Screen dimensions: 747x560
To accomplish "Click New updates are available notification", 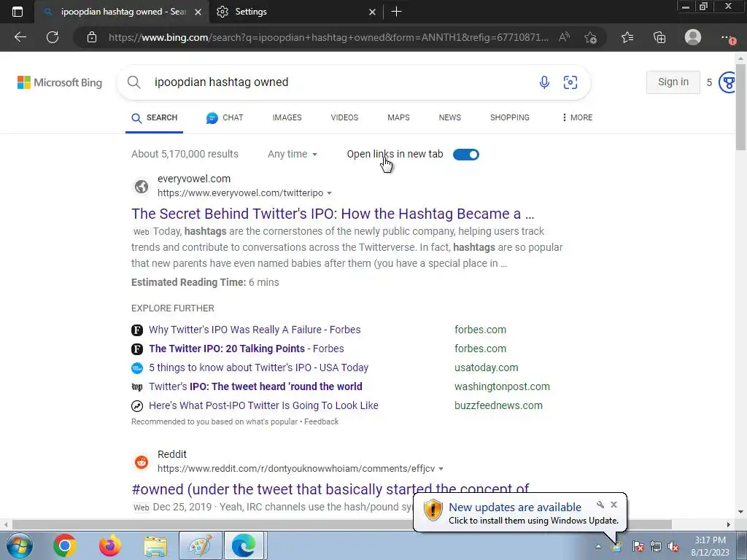I will coord(515,507).
